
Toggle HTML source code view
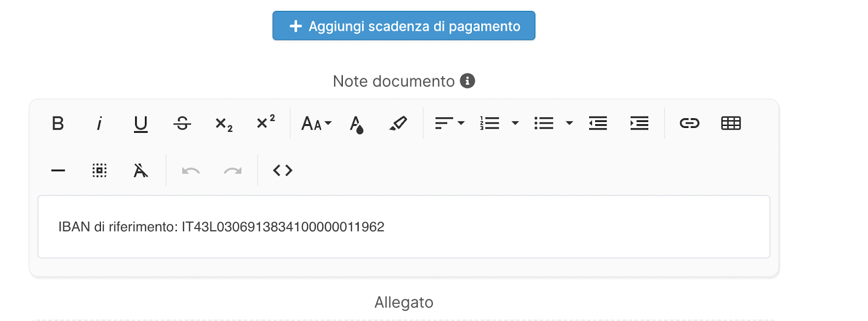[283, 171]
